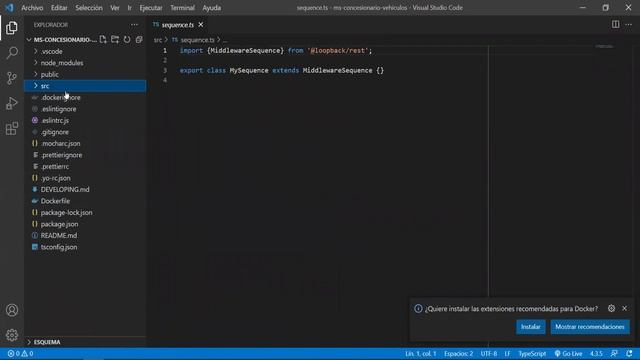Dismiss the Docker extensions notification

624,309
